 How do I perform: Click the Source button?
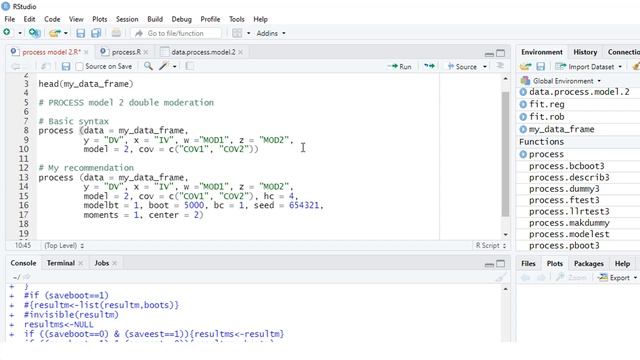[462, 67]
